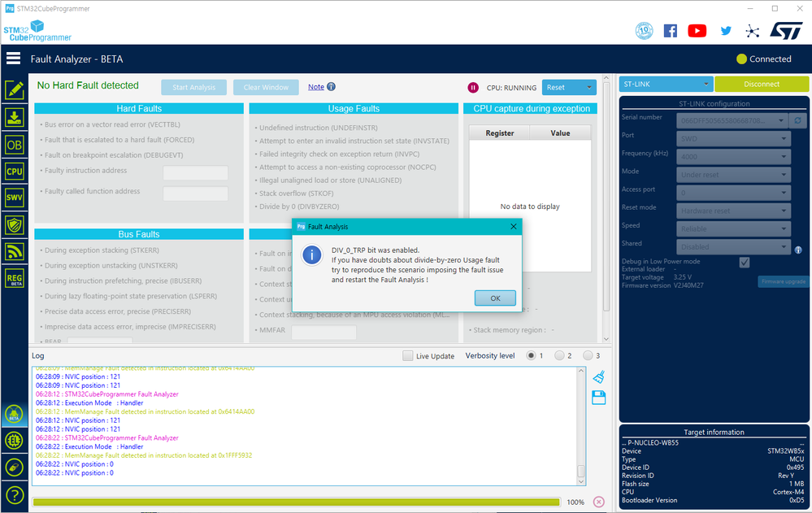The image size is (812, 513).
Task: Open the Shared Disabled dropdown
Action: [733, 247]
